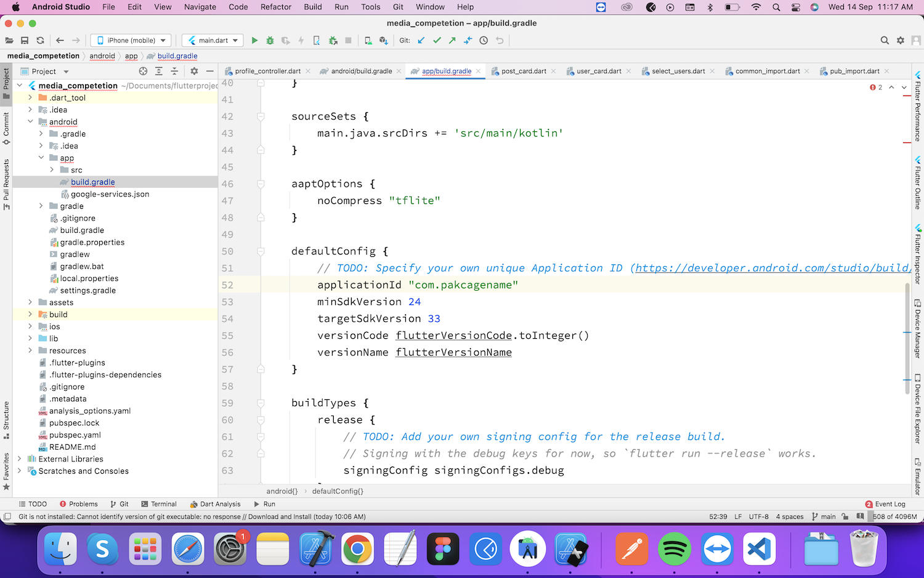This screenshot has width=924, height=578.
Task: Navigate back with the left arrow
Action: tap(60, 41)
